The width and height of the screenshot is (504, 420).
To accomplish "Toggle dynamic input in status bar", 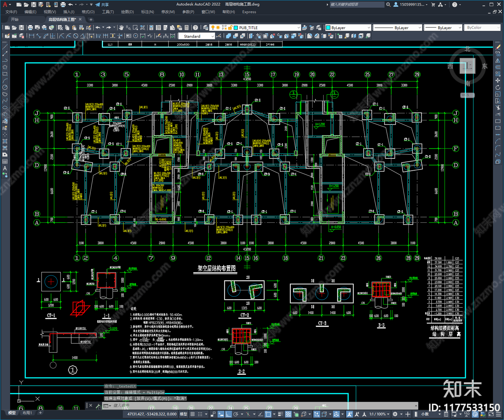I will pos(221,414).
